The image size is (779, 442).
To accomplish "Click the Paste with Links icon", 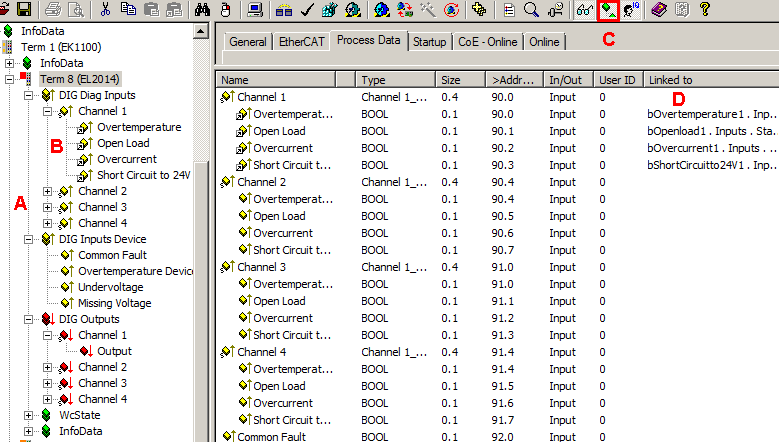I will pyautogui.click(x=174, y=9).
